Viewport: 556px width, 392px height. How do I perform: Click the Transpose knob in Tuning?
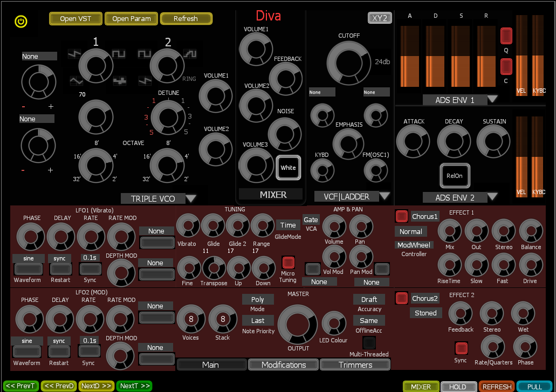pos(214,268)
